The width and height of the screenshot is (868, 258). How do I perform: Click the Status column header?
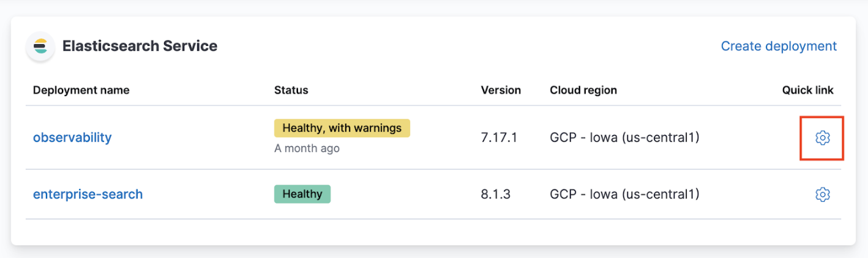[x=291, y=90]
